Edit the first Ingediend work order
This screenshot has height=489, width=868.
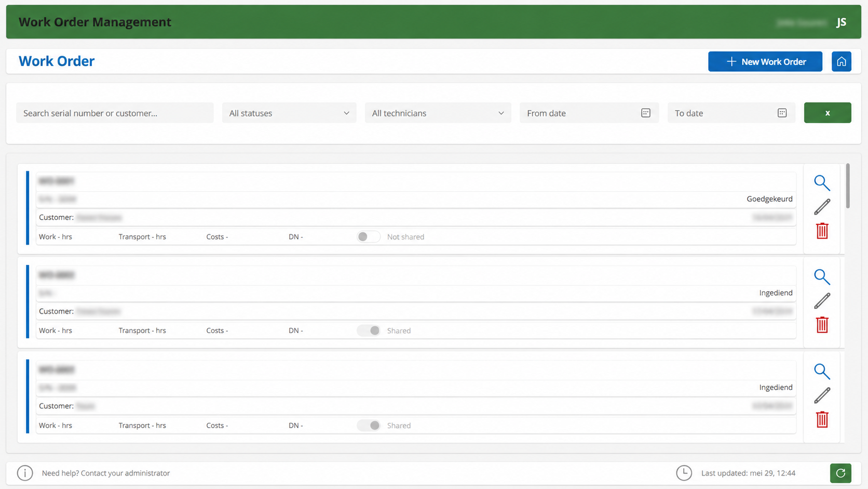click(822, 301)
